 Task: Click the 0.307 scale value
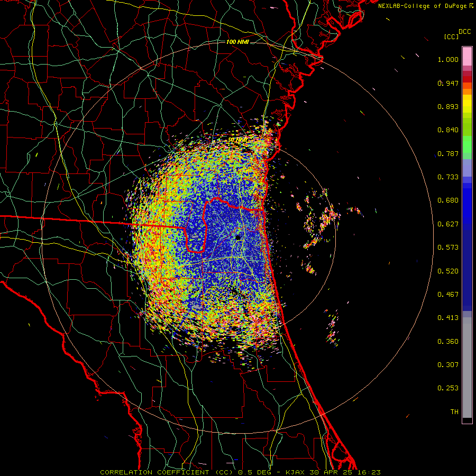tap(448, 365)
